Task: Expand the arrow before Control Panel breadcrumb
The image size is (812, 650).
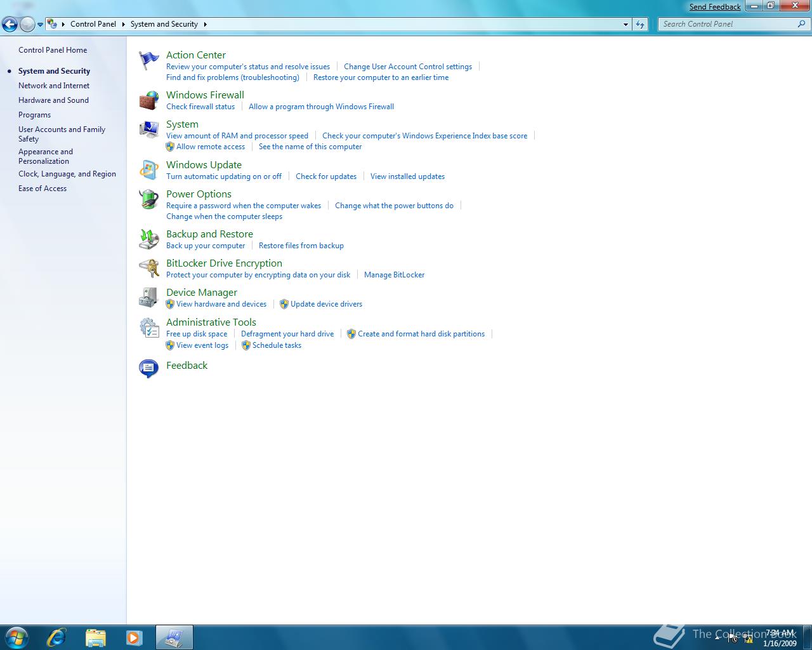Action: [x=63, y=24]
